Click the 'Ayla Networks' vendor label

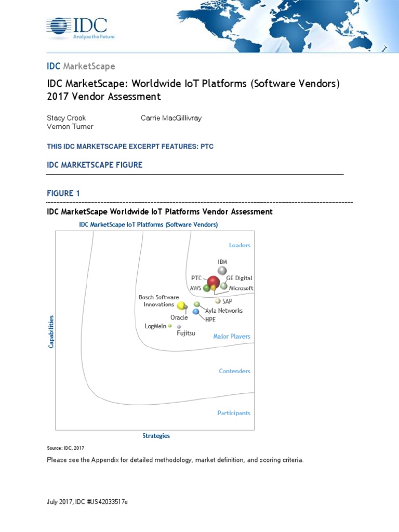(x=224, y=311)
